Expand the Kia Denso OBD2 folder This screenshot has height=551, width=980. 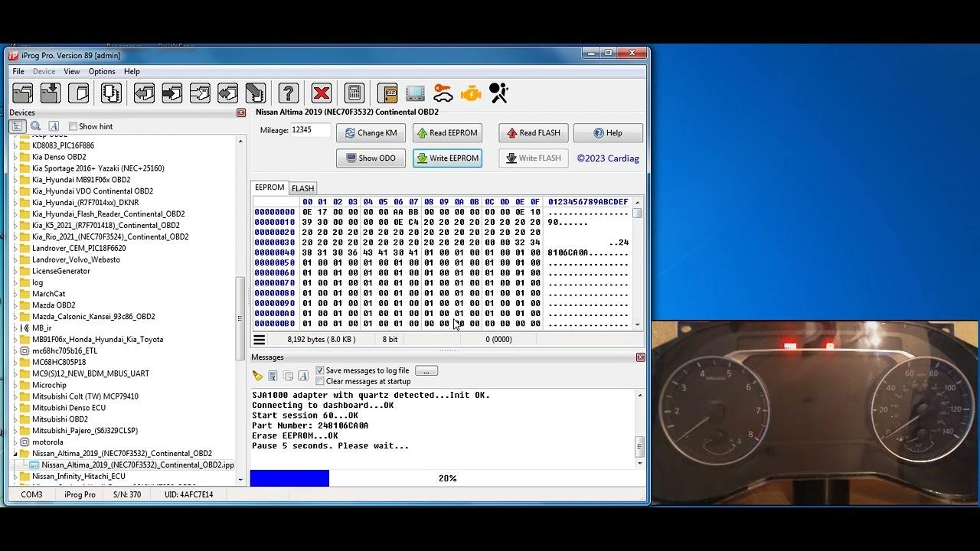15,157
